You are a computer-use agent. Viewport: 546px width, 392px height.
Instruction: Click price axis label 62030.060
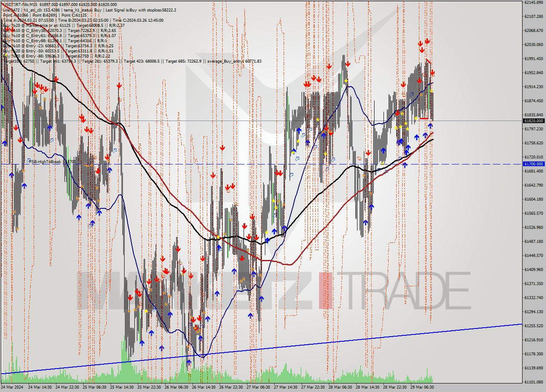click(x=534, y=44)
